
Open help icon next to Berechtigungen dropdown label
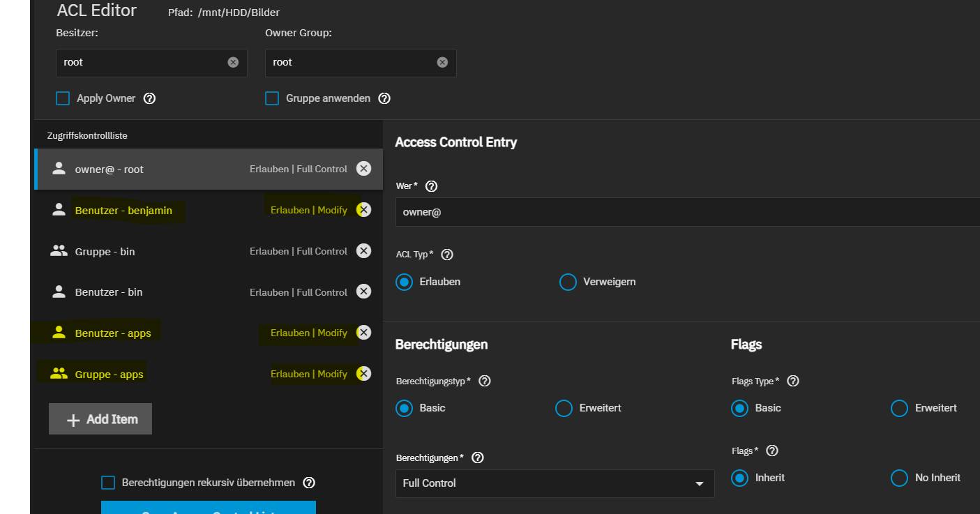click(x=478, y=458)
